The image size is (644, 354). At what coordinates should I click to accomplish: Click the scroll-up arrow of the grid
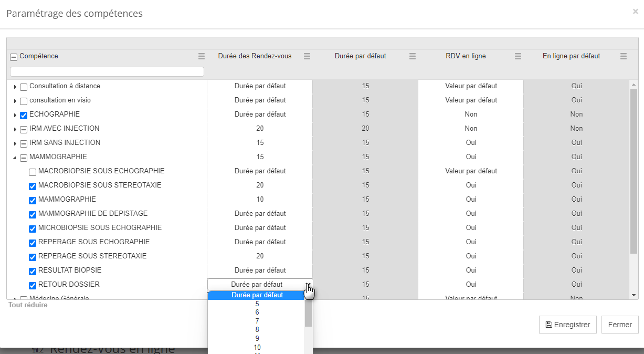point(634,85)
